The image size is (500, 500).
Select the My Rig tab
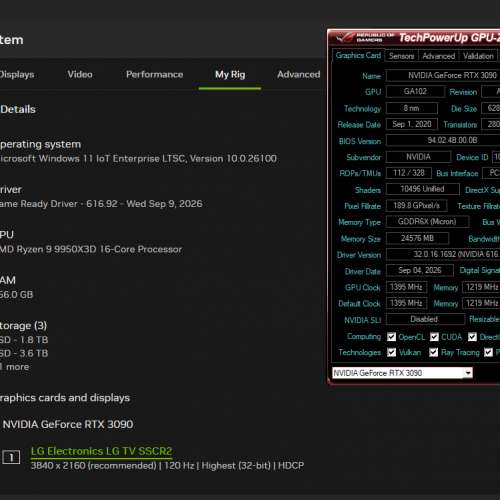[230, 74]
